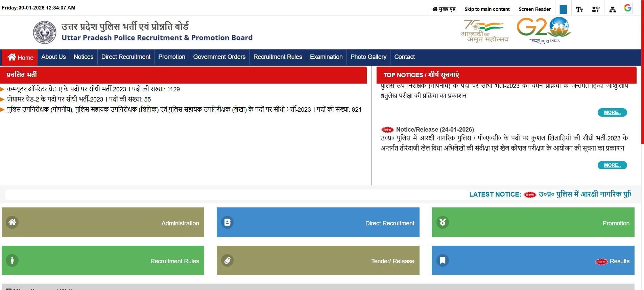Open the मुख्य पृष्ठ home link
The image size is (644, 290).
[444, 9]
